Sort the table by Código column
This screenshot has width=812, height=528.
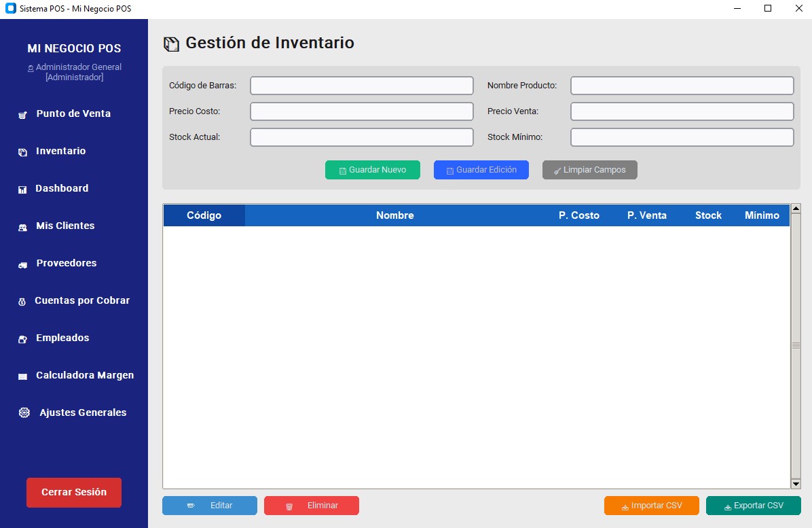coord(204,215)
